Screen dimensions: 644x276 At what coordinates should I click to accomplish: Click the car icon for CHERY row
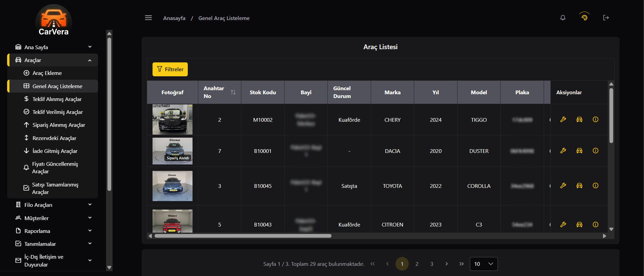click(579, 119)
